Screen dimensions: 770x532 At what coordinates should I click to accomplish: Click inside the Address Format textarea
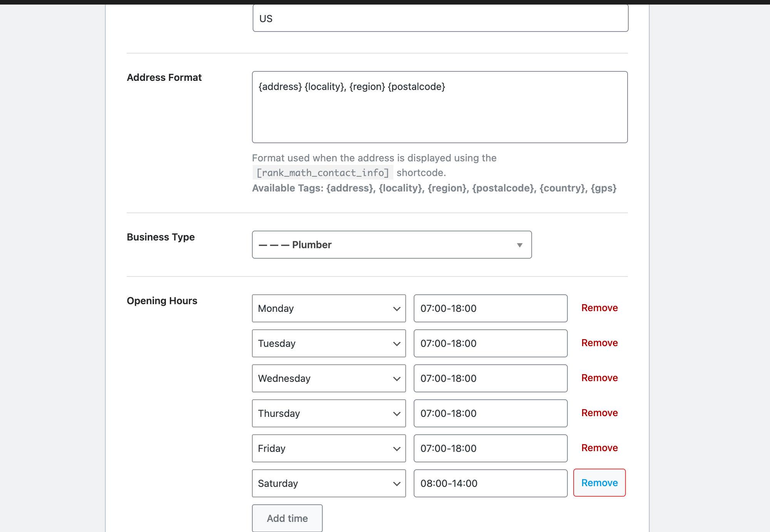point(440,107)
